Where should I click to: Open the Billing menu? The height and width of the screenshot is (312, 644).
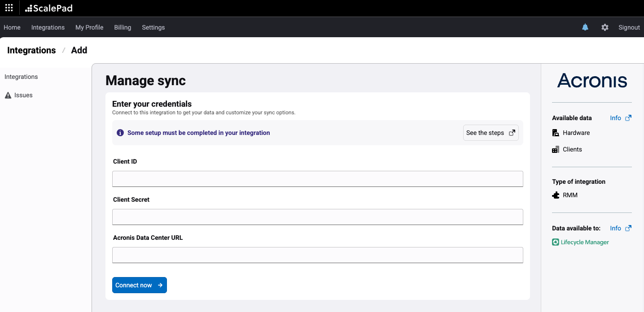pos(123,27)
